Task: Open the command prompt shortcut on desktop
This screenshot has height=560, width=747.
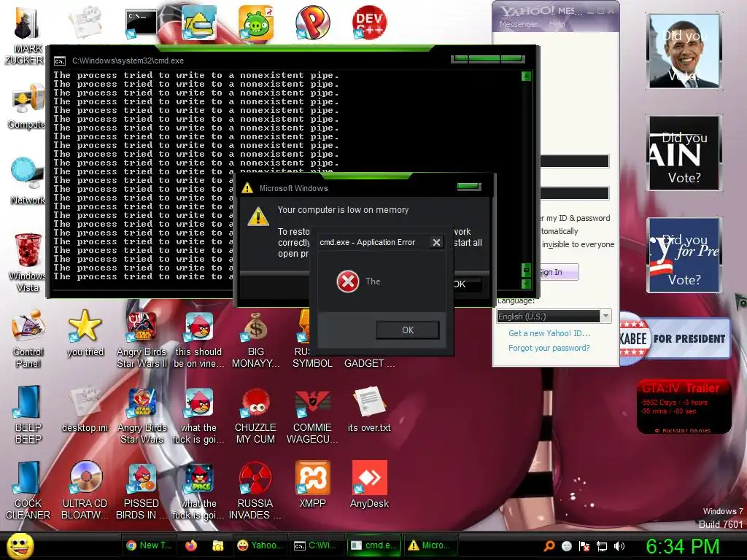Action: coord(141,23)
